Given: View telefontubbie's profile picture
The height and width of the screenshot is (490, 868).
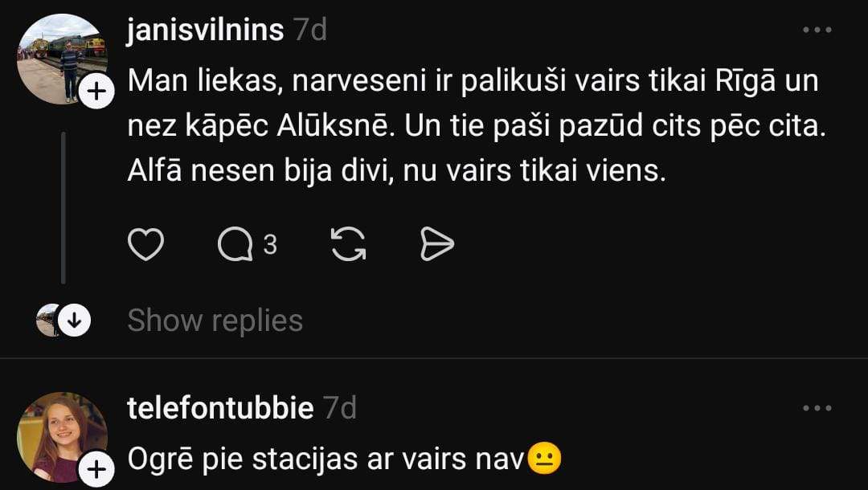Looking at the screenshot, I should click(62, 437).
